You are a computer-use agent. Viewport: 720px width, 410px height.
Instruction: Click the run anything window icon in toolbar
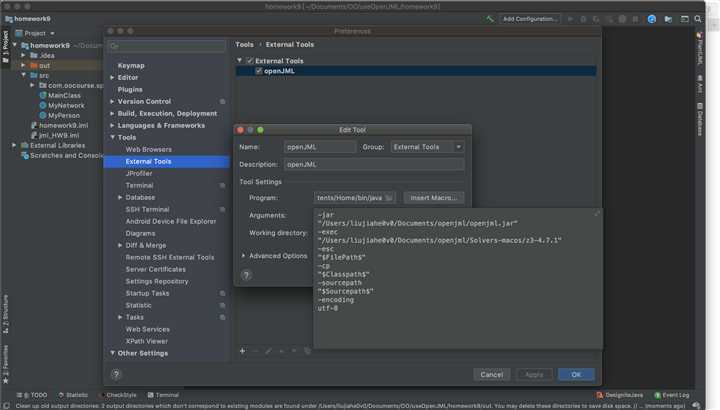[x=684, y=19]
